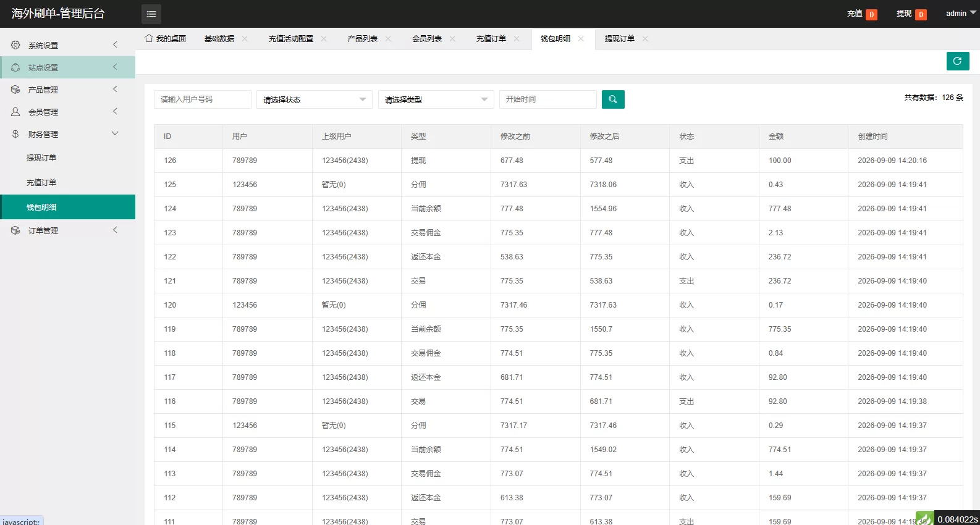
Task: Open the 请选择类型 dropdown
Action: point(436,99)
